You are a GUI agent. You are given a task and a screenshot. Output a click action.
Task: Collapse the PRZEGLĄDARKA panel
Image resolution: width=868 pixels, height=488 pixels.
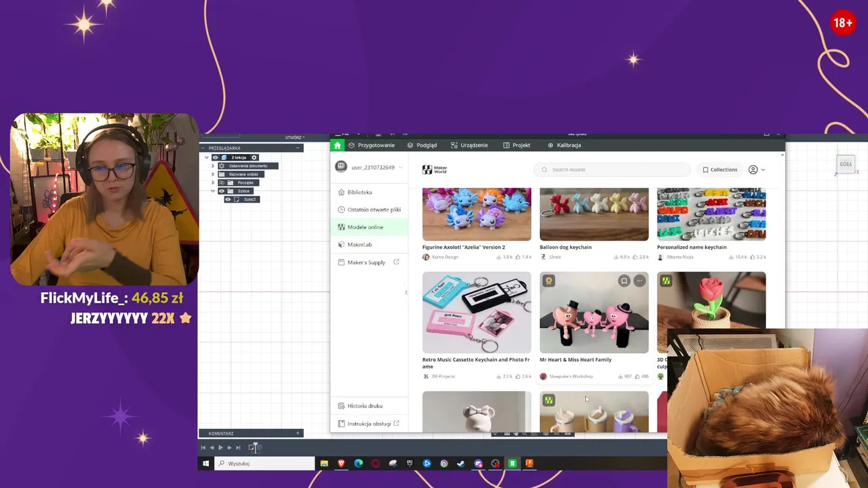point(298,148)
